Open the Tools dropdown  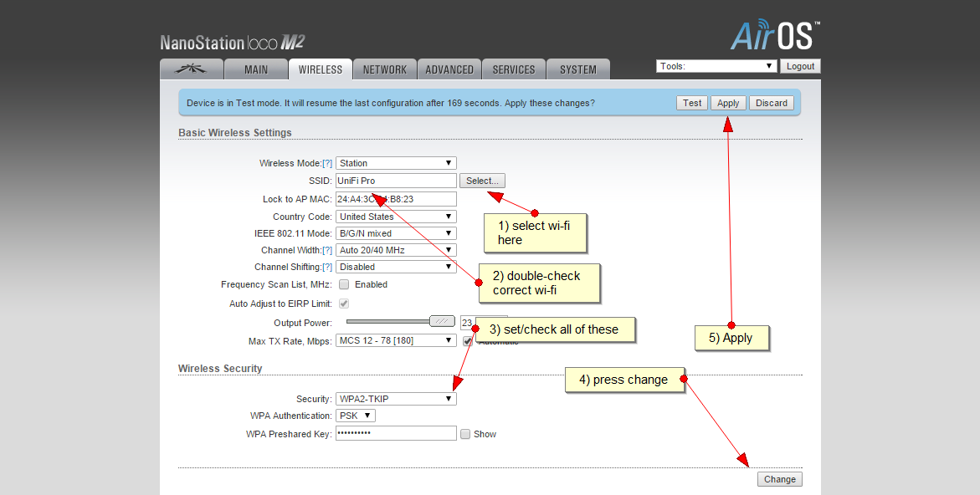[716, 66]
